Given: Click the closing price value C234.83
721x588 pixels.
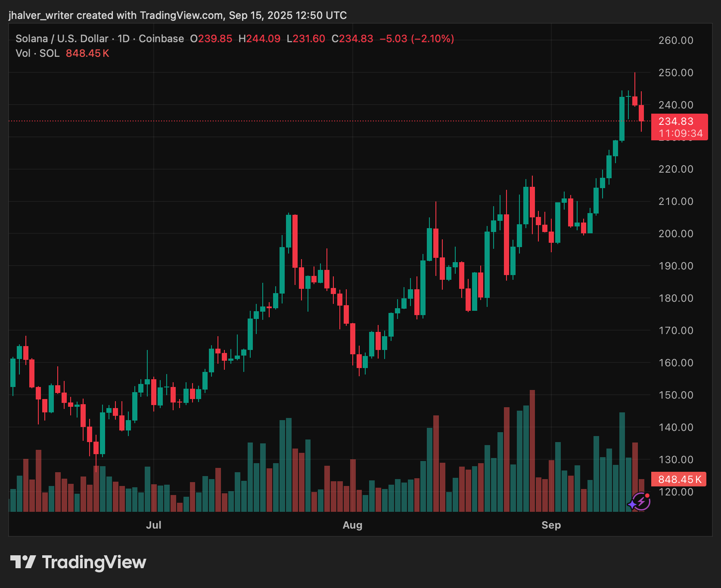Looking at the screenshot, I should coord(352,39).
